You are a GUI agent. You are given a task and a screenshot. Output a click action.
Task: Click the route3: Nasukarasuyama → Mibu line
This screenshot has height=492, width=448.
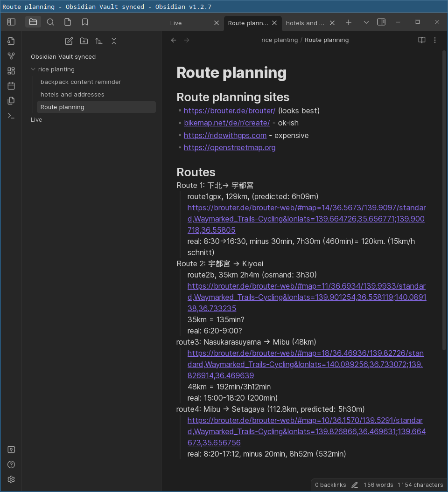246,342
